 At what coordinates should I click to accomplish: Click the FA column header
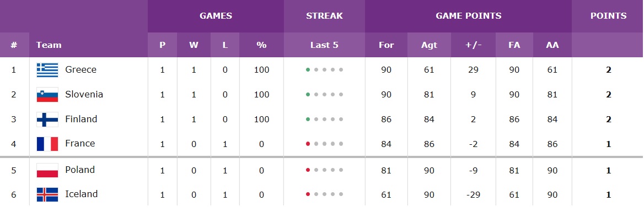[x=514, y=45]
